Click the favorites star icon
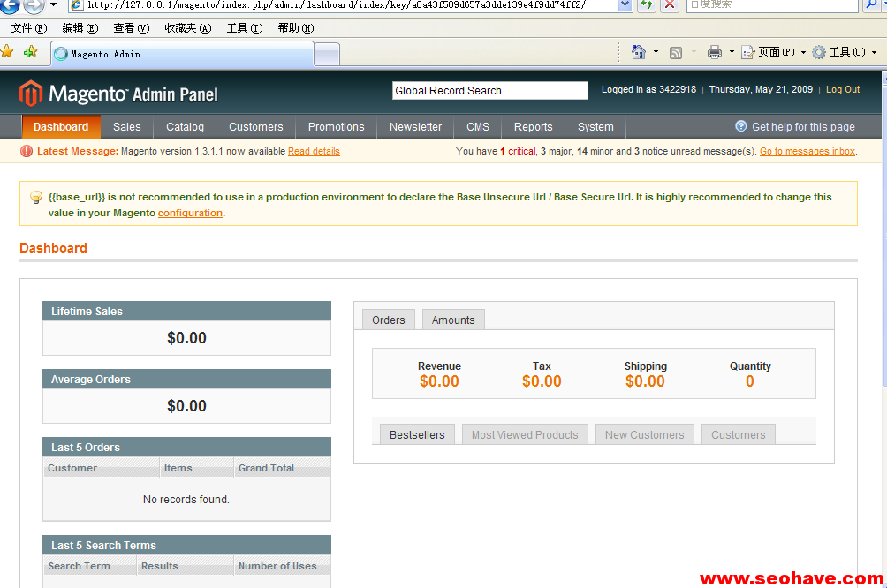This screenshot has height=588, width=887. (7, 52)
